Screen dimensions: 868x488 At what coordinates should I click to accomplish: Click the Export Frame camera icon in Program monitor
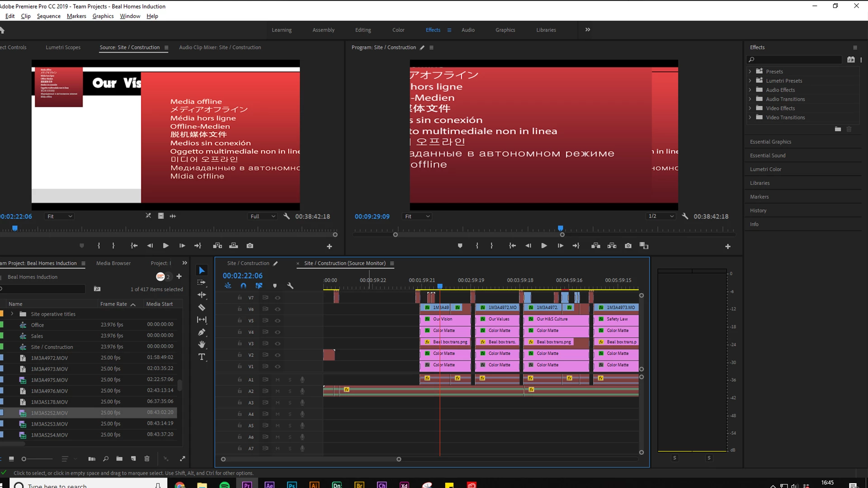pos(628,246)
